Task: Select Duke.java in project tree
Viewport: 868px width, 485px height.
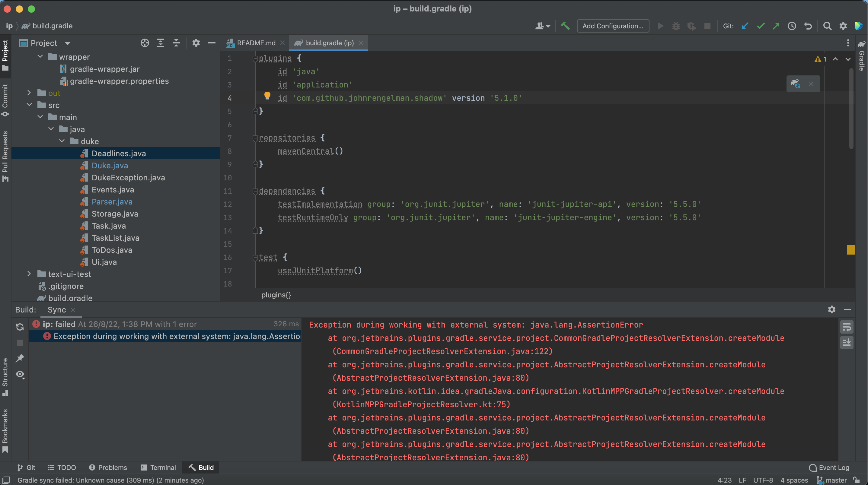Action: click(110, 165)
